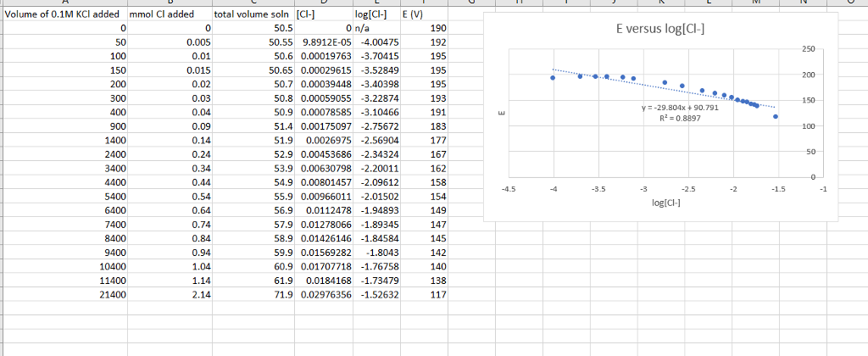Select cell containing 9.8912E-05
Viewport: 868px width, 356px height.
point(323,42)
